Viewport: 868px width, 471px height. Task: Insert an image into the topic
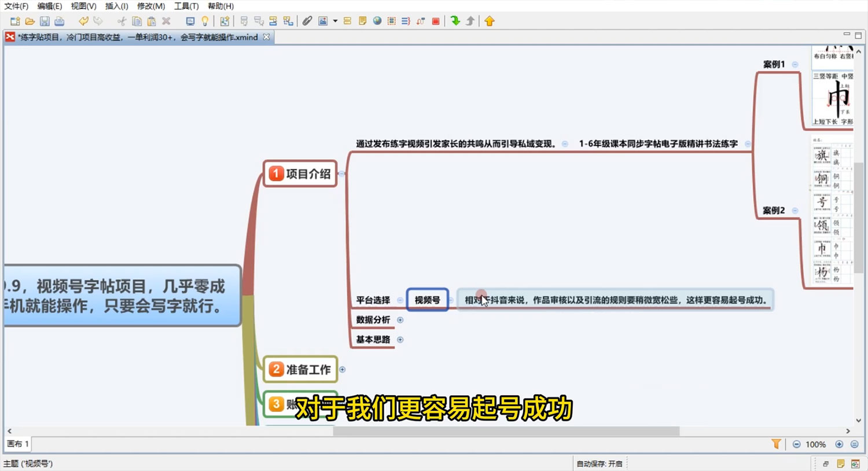coord(322,21)
